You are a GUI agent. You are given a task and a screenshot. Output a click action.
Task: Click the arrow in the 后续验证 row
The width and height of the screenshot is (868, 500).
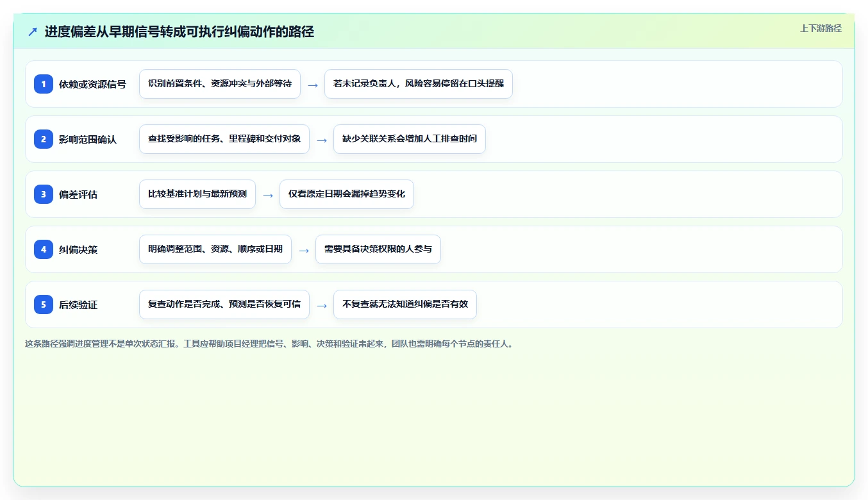[x=322, y=305]
